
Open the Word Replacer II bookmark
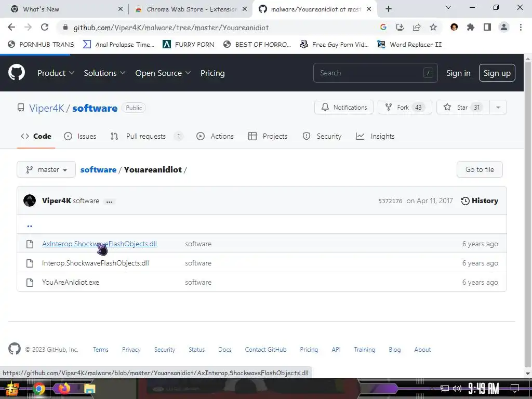pos(410,44)
